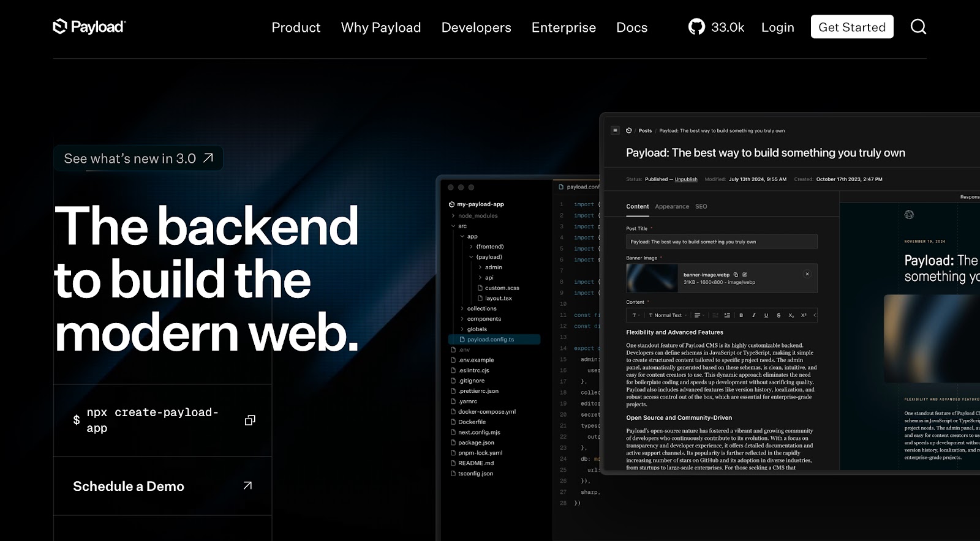The width and height of the screenshot is (980, 541).
Task: Expand the node_modules folder
Action: [453, 215]
